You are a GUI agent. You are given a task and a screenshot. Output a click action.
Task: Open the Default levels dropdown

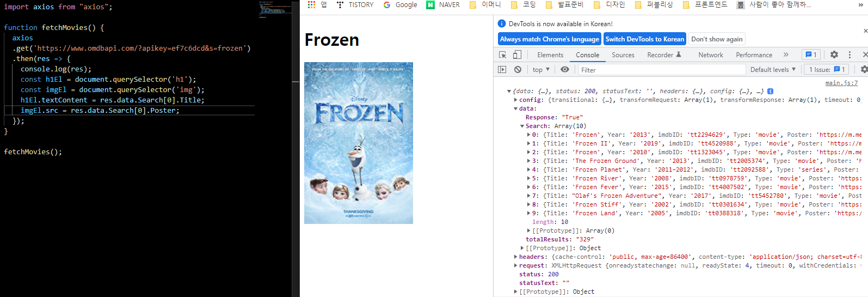coord(773,70)
